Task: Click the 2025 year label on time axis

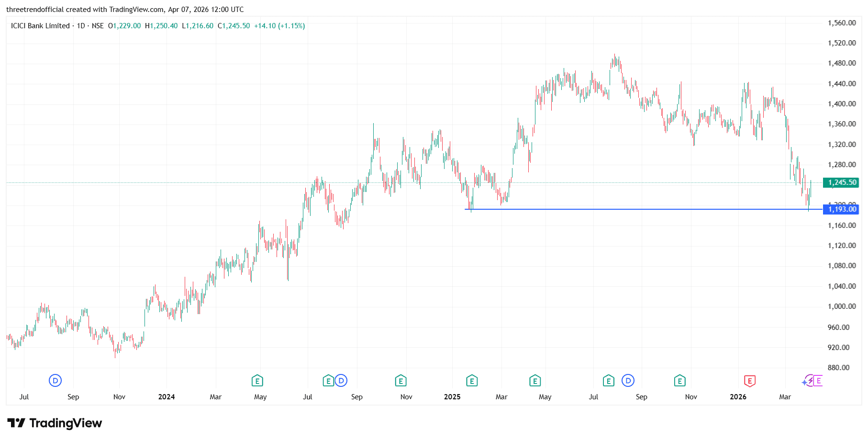Action: click(452, 397)
